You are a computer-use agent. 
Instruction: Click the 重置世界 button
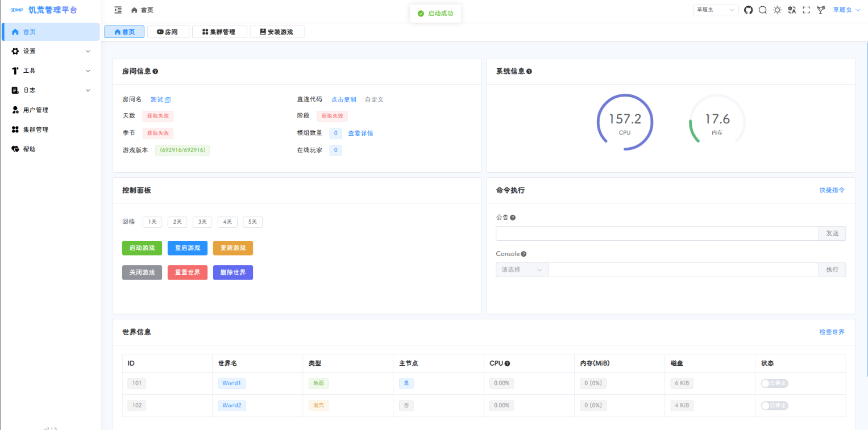[188, 273]
